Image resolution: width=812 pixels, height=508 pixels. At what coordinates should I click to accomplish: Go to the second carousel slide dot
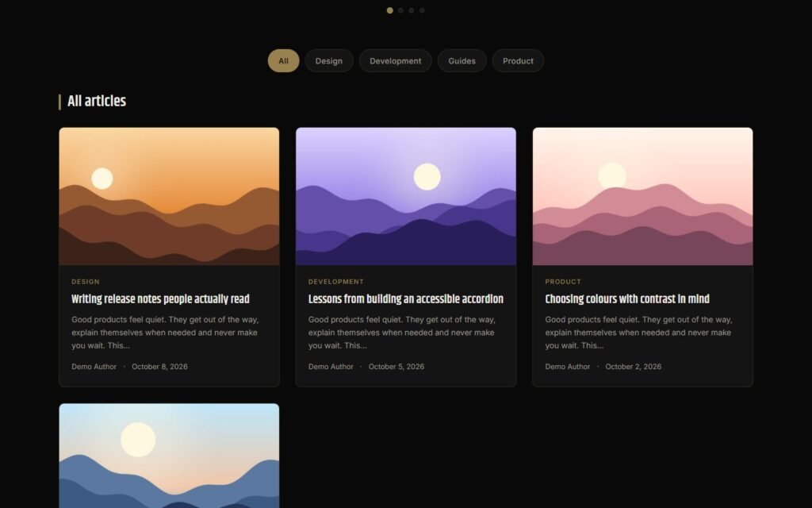[x=400, y=10]
